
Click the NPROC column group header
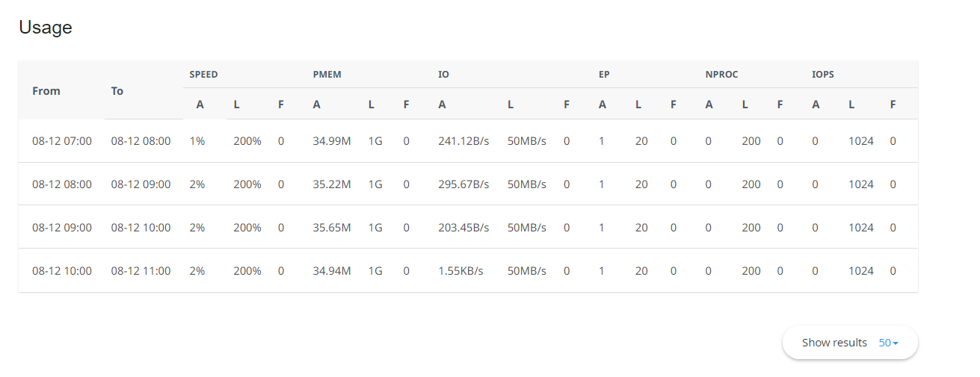(721, 75)
